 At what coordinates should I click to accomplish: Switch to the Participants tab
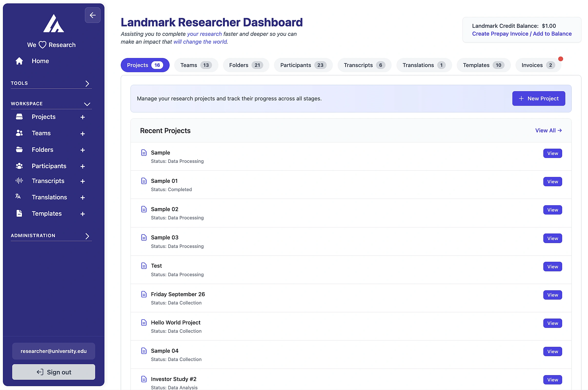pos(303,65)
